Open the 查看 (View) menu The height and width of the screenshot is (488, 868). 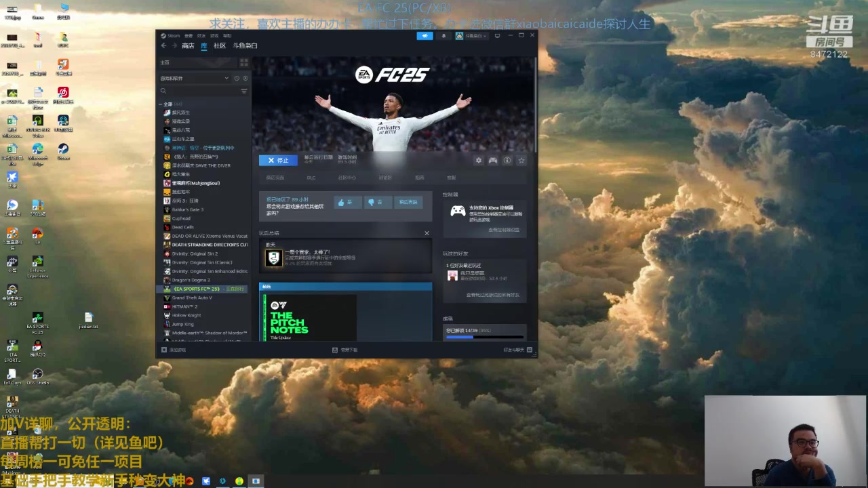[x=189, y=35]
